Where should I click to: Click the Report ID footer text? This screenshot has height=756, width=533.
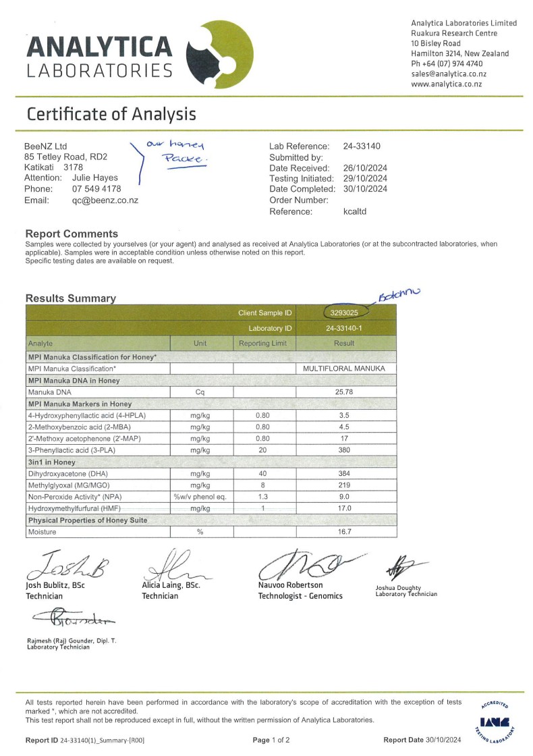click(x=85, y=740)
